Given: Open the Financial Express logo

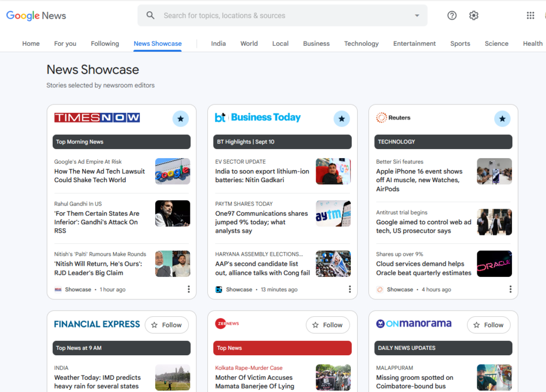Looking at the screenshot, I should coord(97,324).
